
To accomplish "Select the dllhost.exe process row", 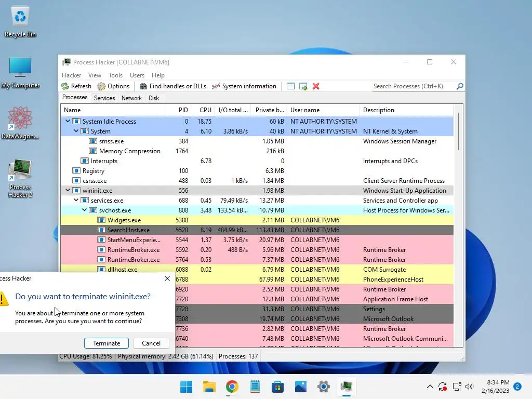I will (257, 270).
